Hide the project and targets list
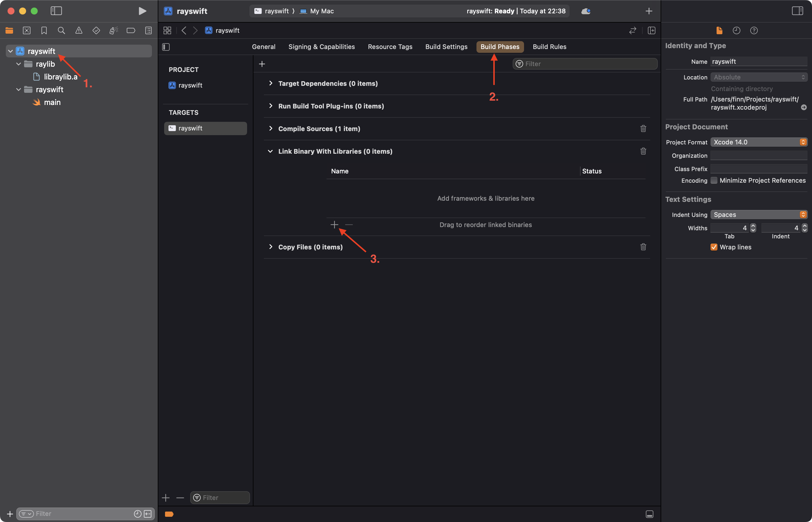 [x=166, y=47]
